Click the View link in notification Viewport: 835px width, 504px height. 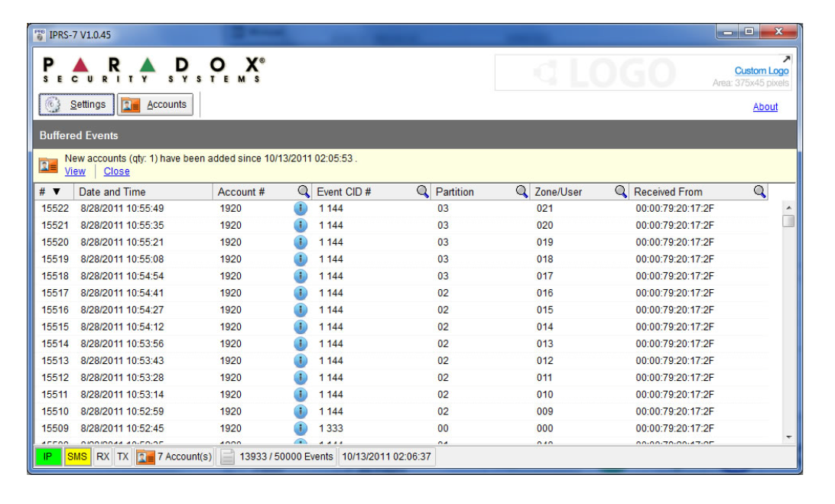75,171
